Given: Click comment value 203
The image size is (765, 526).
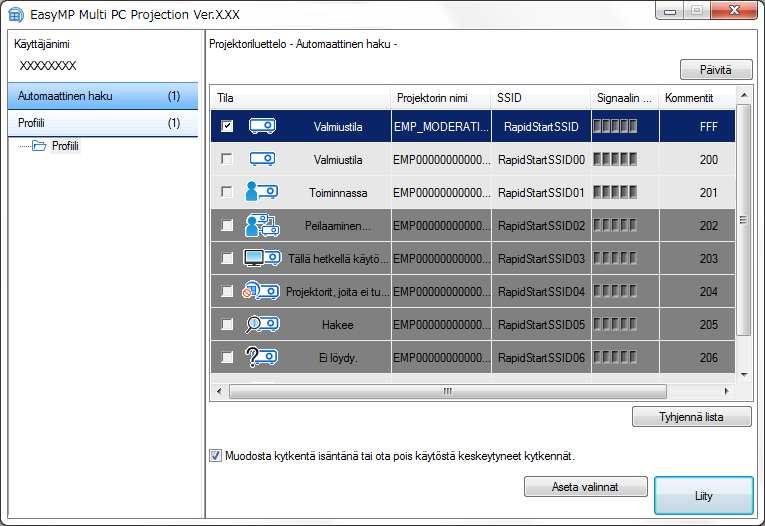Looking at the screenshot, I should click(x=708, y=258).
